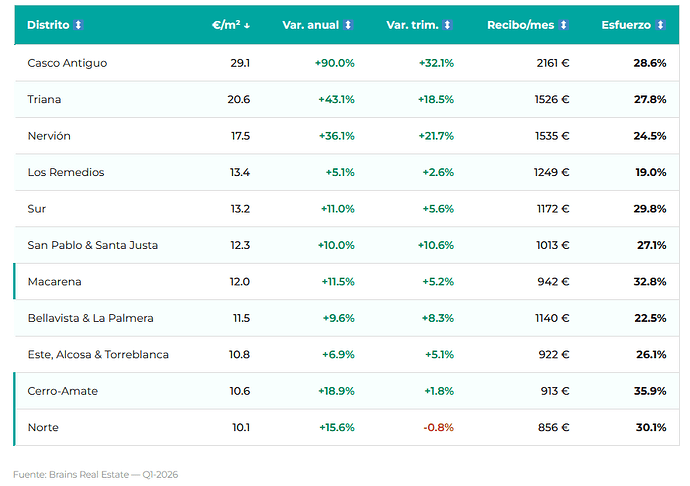Select the Triana district name
Image resolution: width=690 pixels, height=486 pixels.
[44, 99]
